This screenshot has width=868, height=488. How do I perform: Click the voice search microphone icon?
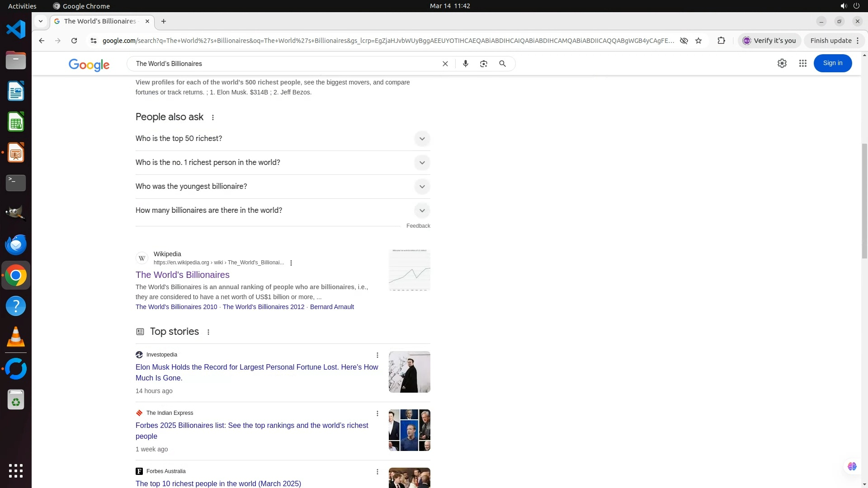tap(465, 64)
